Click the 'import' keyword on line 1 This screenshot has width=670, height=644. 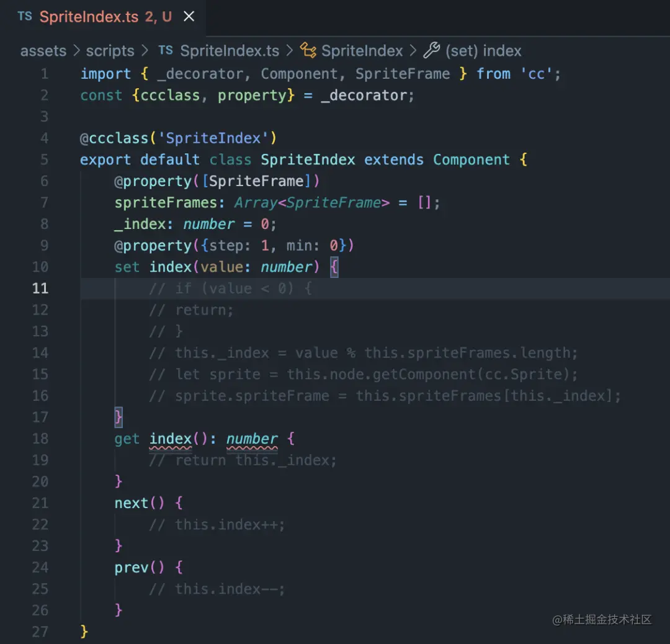(105, 74)
